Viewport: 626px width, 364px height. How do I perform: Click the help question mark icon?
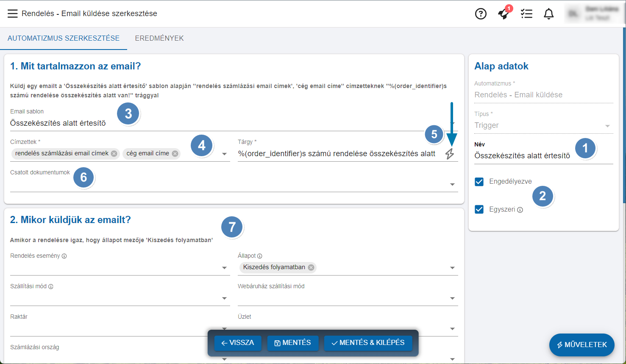pyautogui.click(x=481, y=14)
